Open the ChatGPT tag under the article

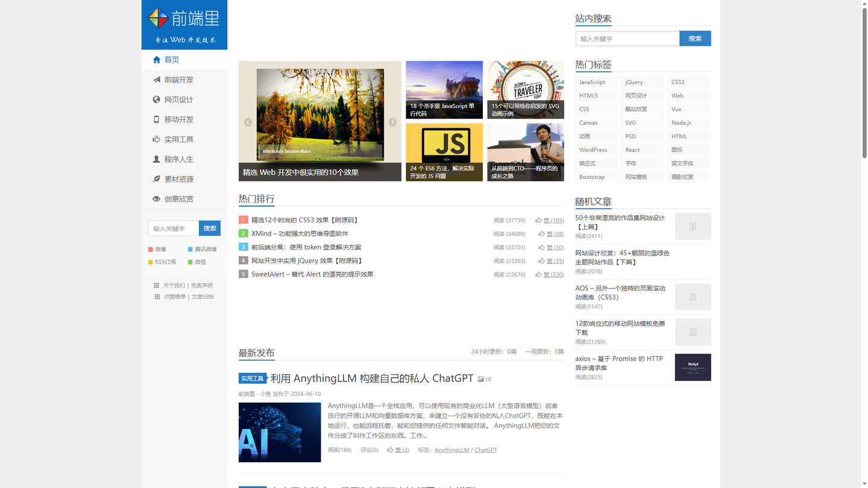coord(486,450)
